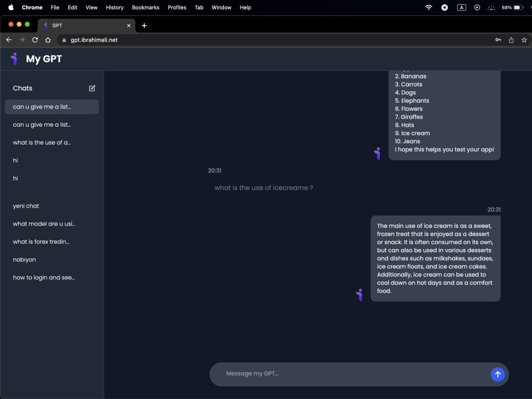Open the browser home page icon
532x399 pixels.
coord(47,39)
